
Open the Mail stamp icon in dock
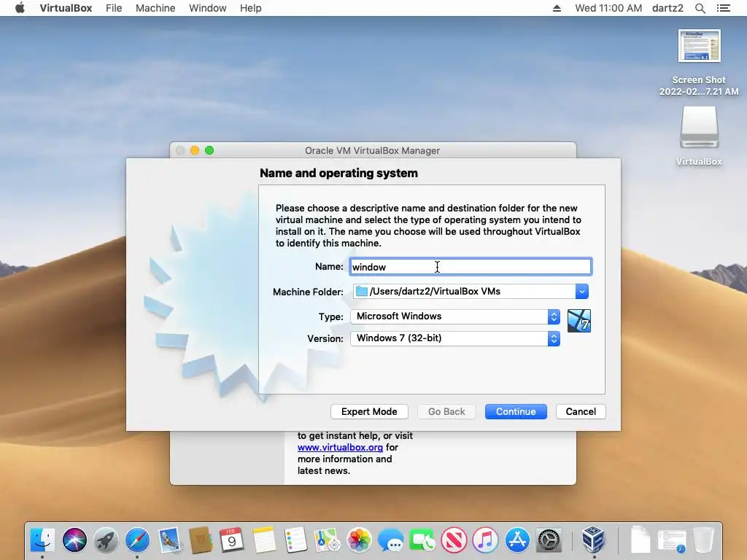click(169, 540)
